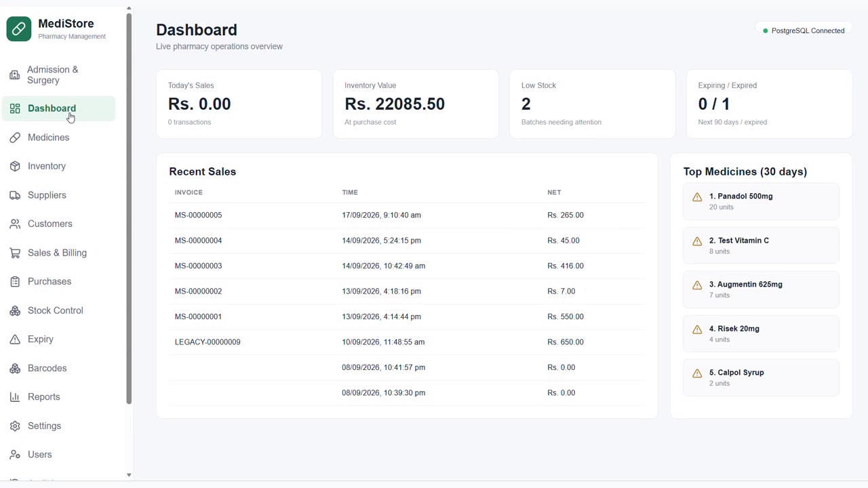868x488 pixels.
Task: Click warning icon beside Augmentin 625mg
Action: pyautogui.click(x=697, y=285)
